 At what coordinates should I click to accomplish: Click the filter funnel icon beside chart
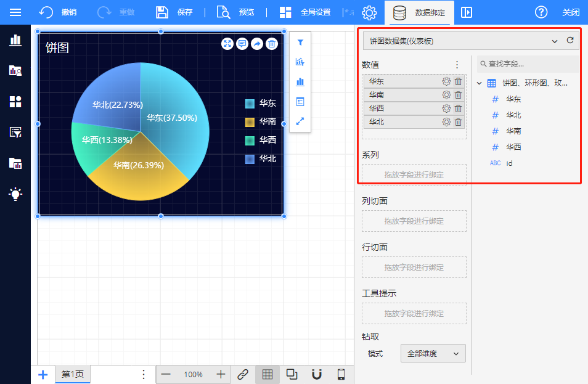coord(300,43)
